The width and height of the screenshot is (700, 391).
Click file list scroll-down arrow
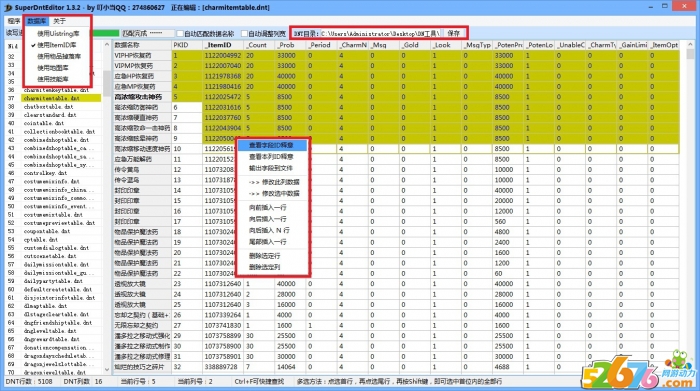(x=107, y=370)
